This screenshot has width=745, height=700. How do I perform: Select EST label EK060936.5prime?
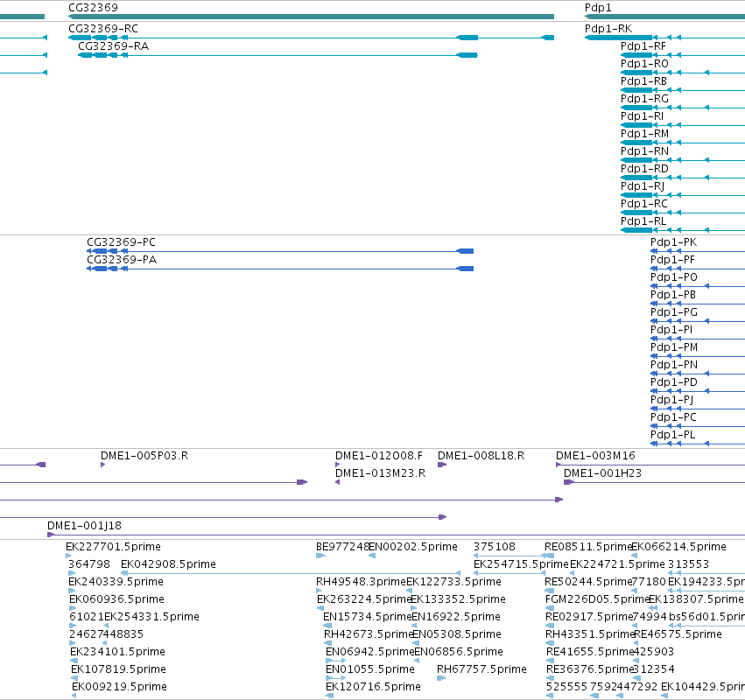(117, 599)
